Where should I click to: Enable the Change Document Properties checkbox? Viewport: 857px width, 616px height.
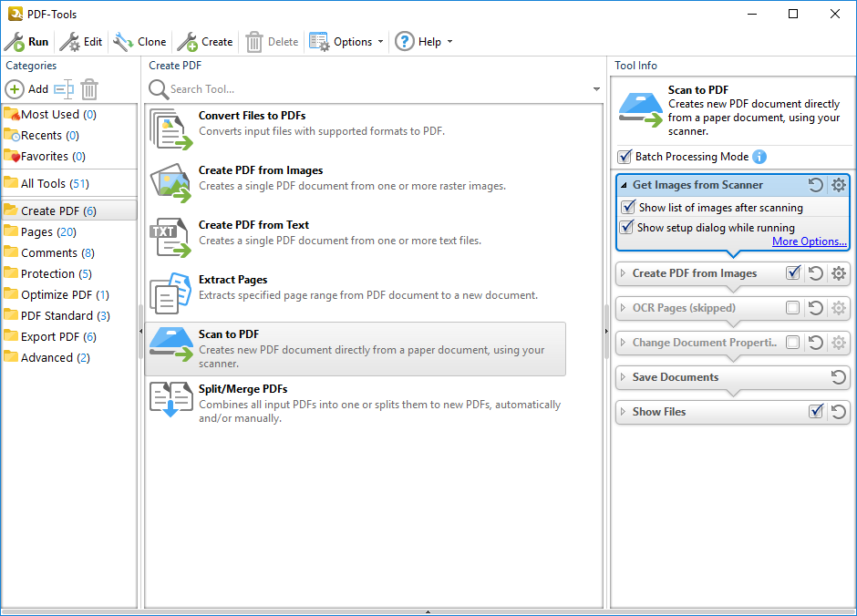click(792, 343)
